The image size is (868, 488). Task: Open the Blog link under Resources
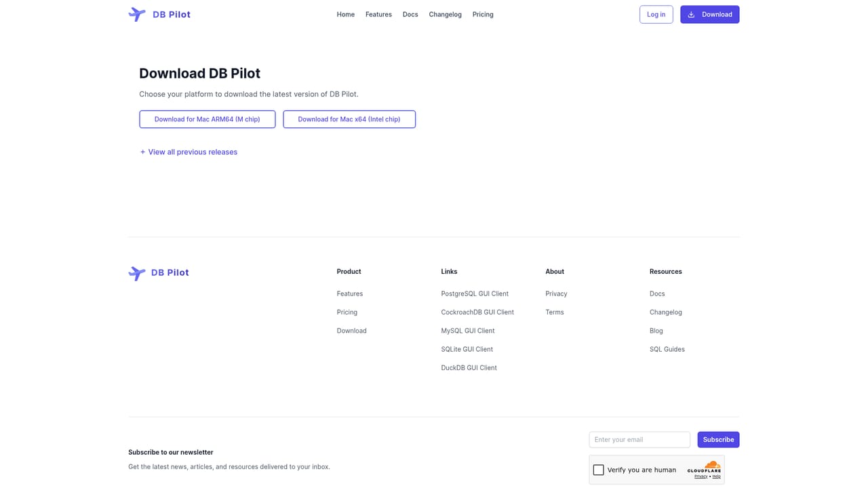656,331
